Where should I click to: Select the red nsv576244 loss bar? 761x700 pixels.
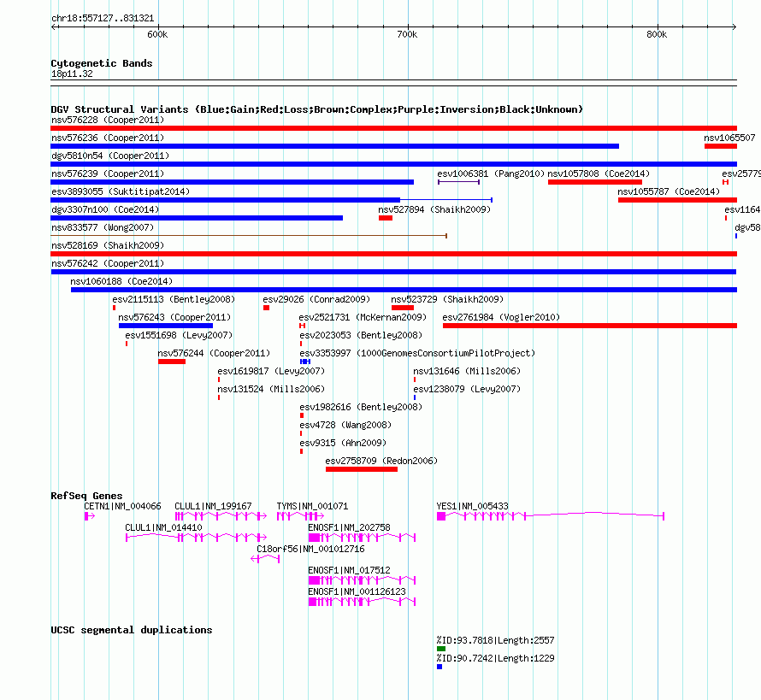[172, 362]
